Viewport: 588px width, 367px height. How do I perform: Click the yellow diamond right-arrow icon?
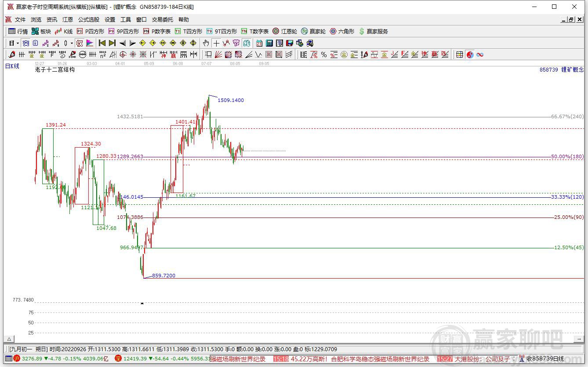[152, 43]
